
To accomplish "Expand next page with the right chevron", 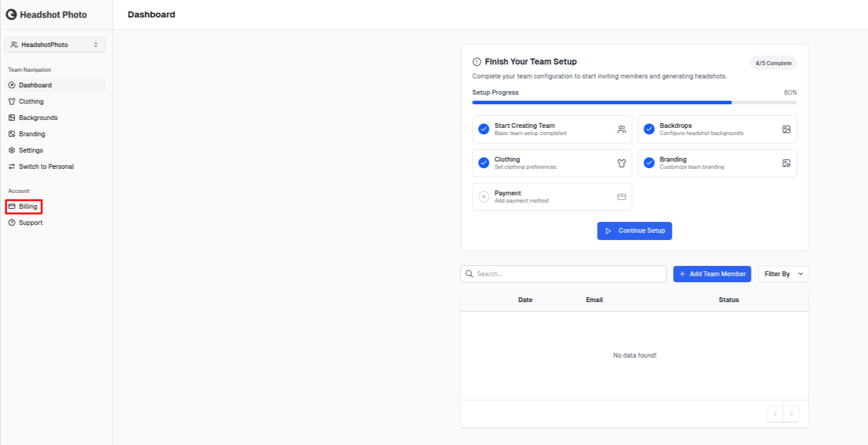I will pos(792,414).
